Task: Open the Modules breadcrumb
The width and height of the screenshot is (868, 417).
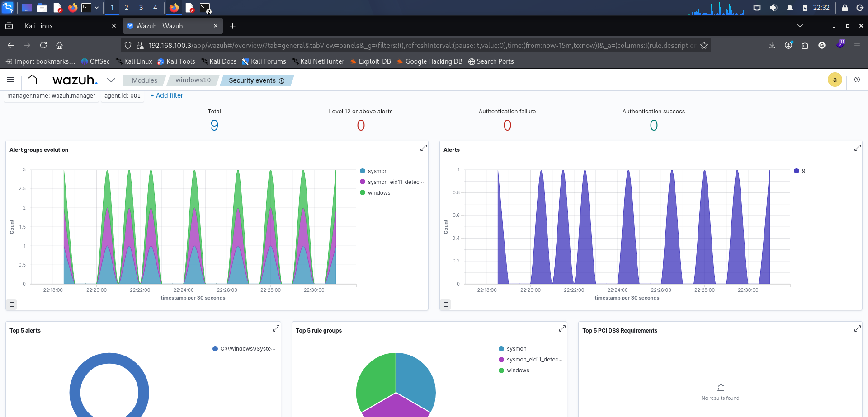Action: point(145,80)
